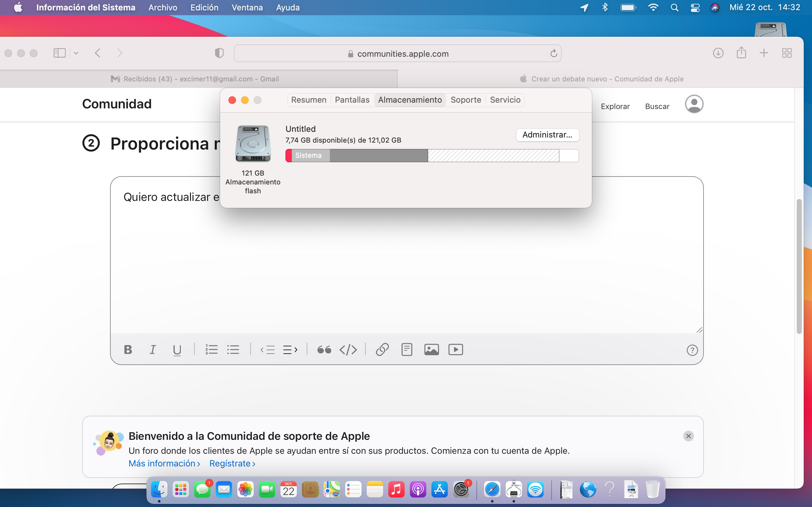812x507 pixels.
Task: Insert an image into the post
Action: coord(431,350)
